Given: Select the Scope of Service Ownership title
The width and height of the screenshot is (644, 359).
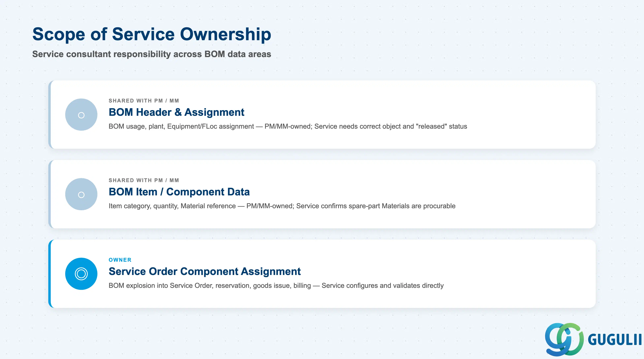Looking at the screenshot, I should (x=152, y=34).
